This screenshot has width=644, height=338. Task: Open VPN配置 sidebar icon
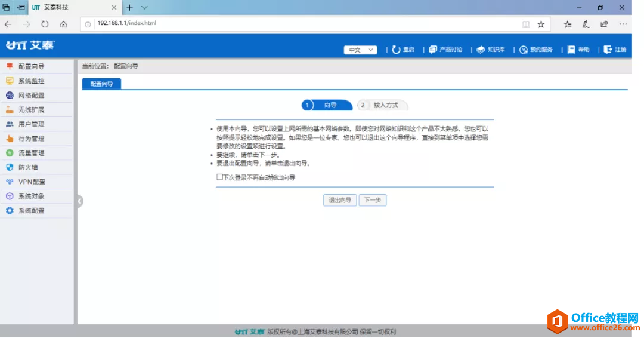10,182
